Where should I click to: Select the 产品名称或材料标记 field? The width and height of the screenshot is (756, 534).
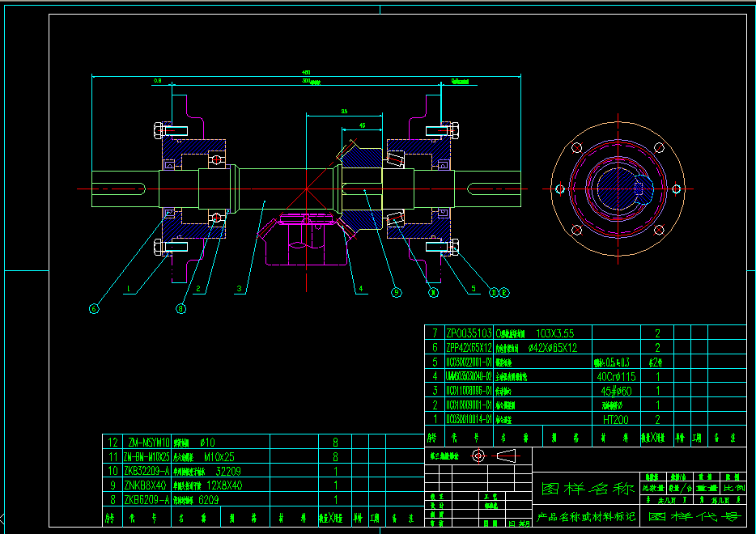point(588,516)
